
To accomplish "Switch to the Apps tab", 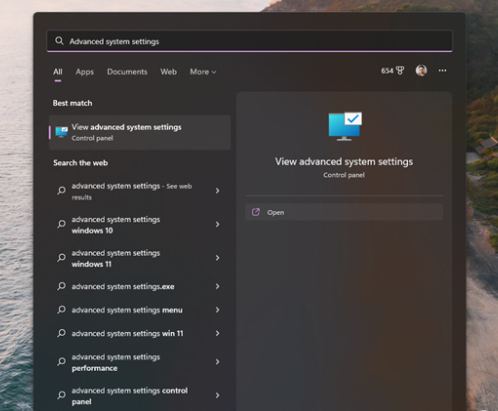I will 85,72.
